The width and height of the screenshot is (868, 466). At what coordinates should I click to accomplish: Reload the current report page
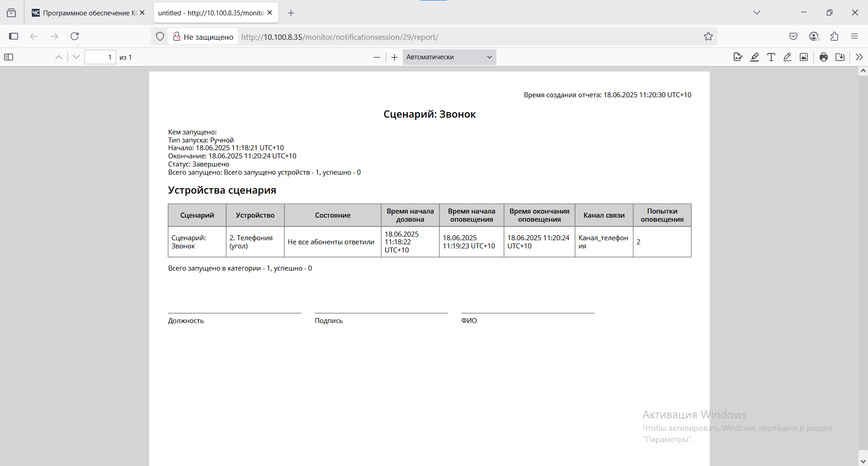(75, 36)
